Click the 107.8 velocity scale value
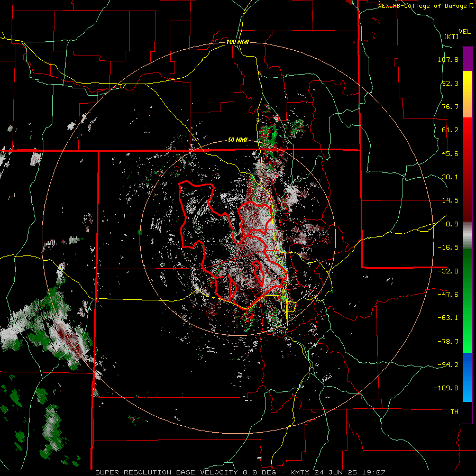 pos(448,59)
